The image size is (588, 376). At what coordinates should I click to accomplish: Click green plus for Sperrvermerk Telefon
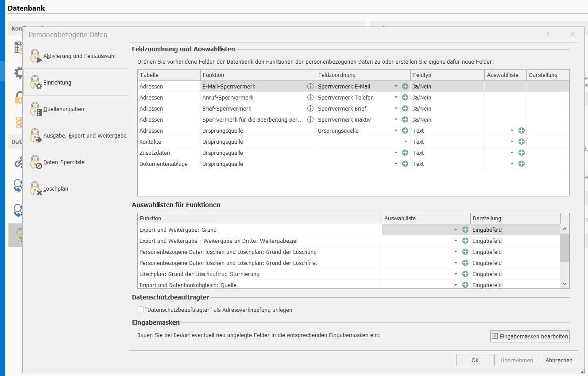(405, 98)
